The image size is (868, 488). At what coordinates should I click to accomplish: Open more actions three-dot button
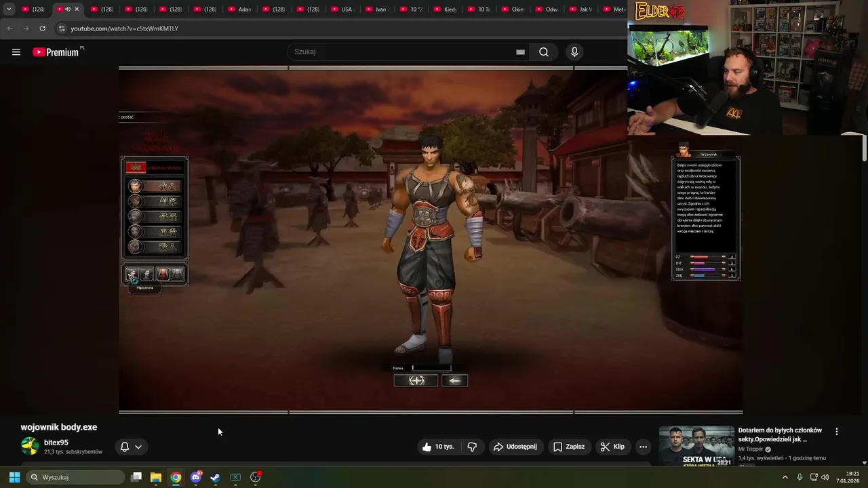point(643,447)
